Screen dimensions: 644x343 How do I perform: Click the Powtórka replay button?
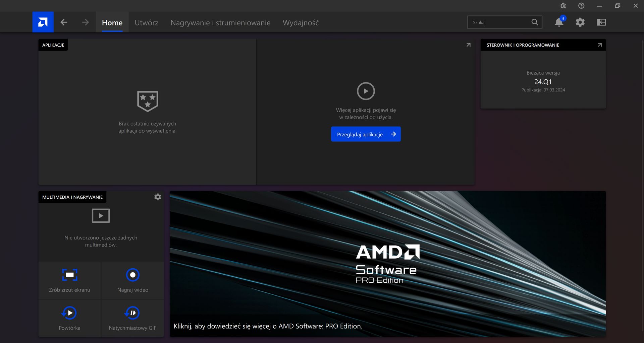(x=70, y=318)
